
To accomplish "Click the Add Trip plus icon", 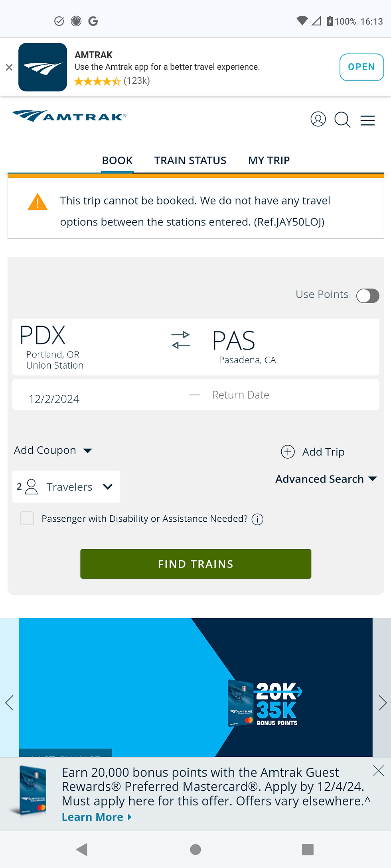I will click(288, 452).
